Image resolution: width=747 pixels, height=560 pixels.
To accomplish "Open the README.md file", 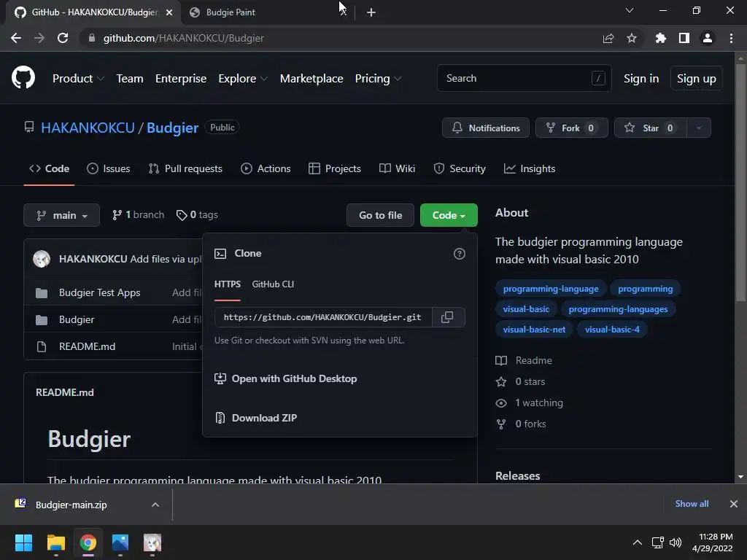I will 88,346.
